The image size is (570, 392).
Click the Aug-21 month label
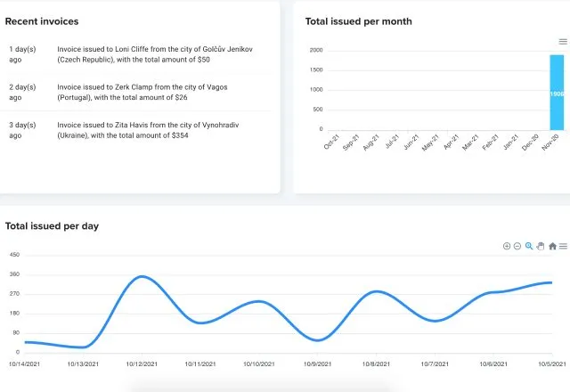click(x=371, y=143)
